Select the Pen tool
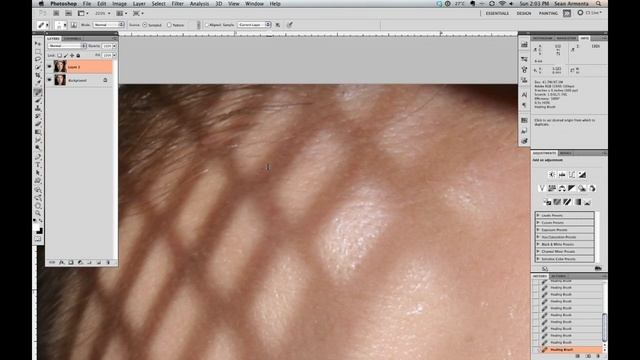 pos(38,157)
